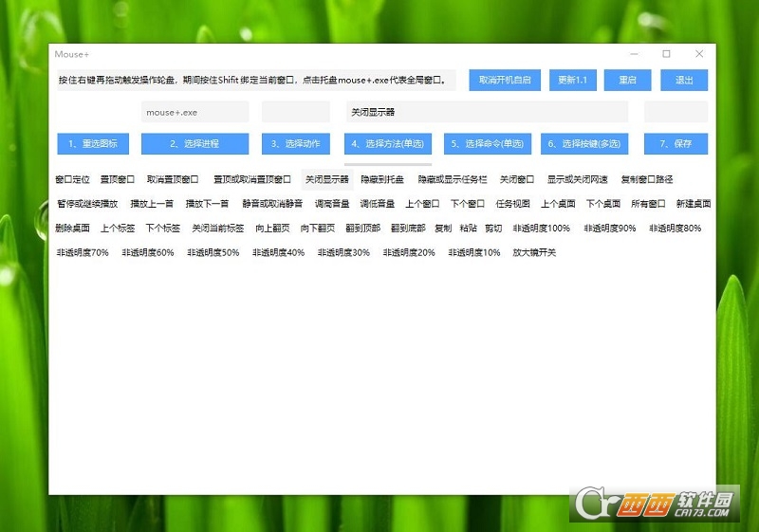Click the 7、保存 save button
This screenshot has width=759, height=532.
[676, 143]
